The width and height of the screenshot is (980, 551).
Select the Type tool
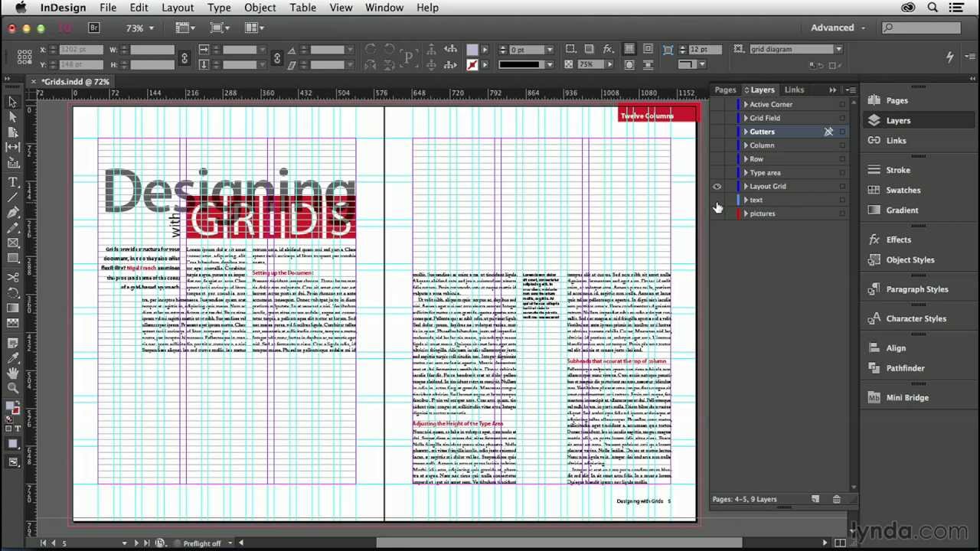pyautogui.click(x=13, y=182)
